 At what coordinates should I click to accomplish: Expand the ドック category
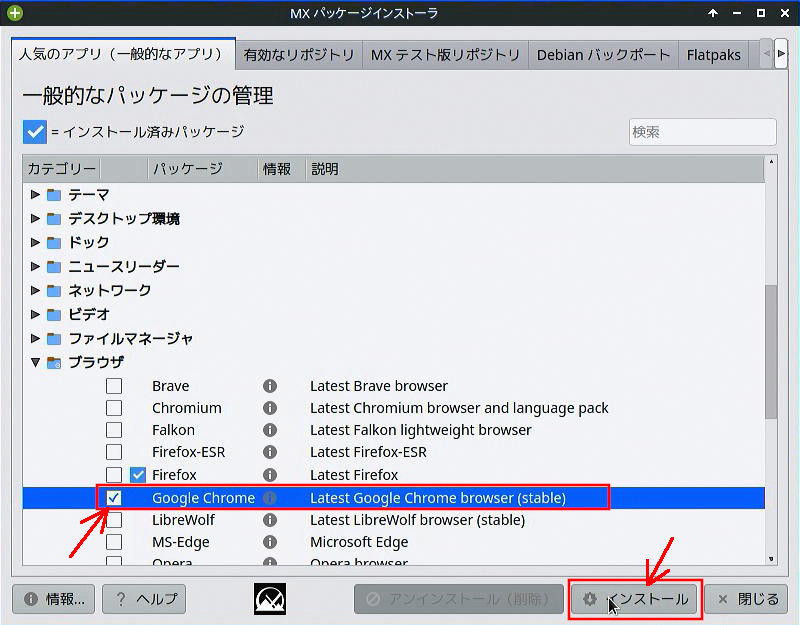point(35,242)
